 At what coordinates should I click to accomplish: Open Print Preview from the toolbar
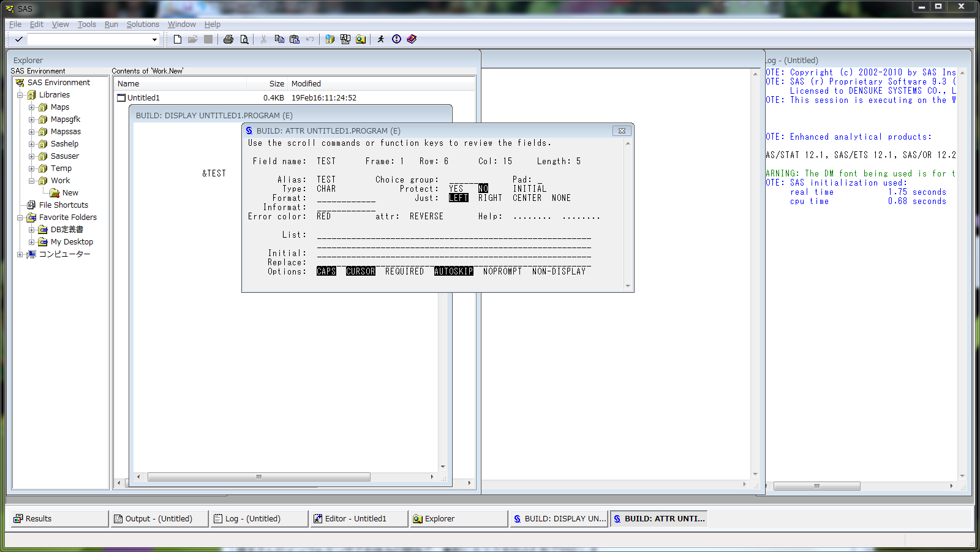[x=244, y=39]
